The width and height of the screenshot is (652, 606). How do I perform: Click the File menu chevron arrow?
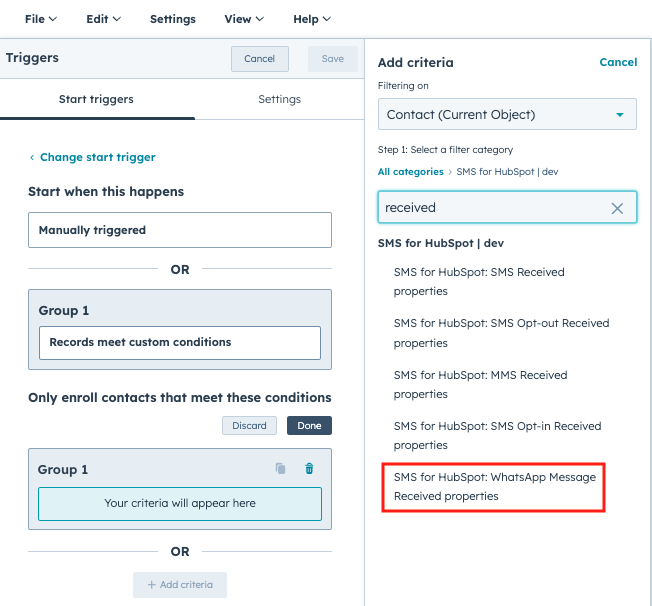pyautogui.click(x=53, y=19)
